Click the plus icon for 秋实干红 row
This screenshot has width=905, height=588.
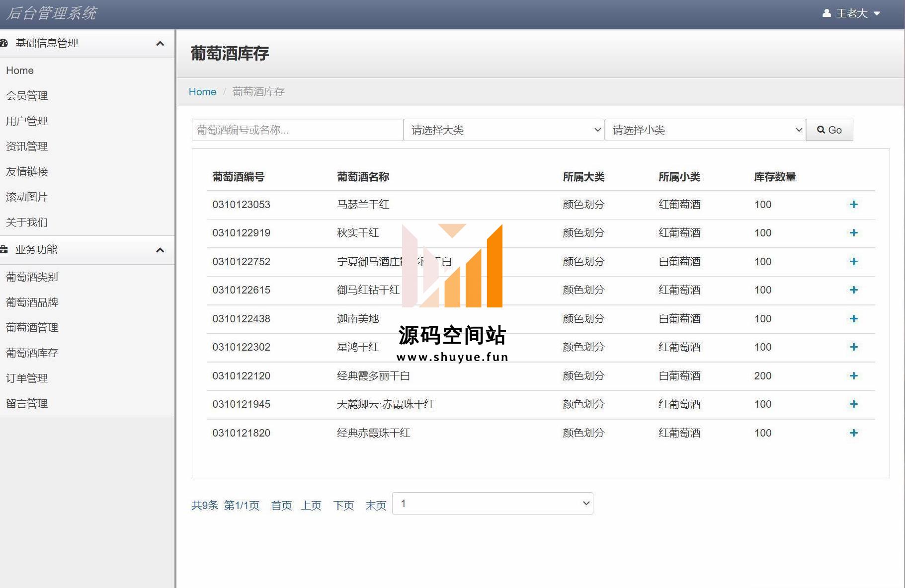point(853,233)
